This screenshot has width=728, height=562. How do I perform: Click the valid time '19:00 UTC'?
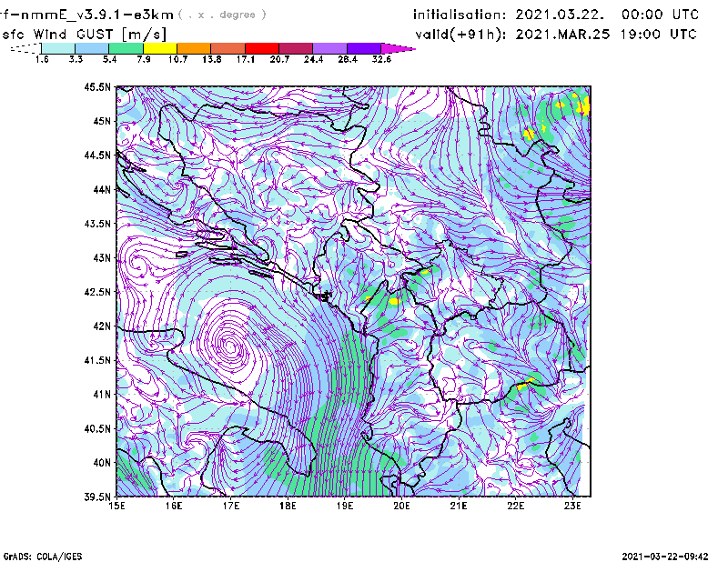click(x=658, y=35)
